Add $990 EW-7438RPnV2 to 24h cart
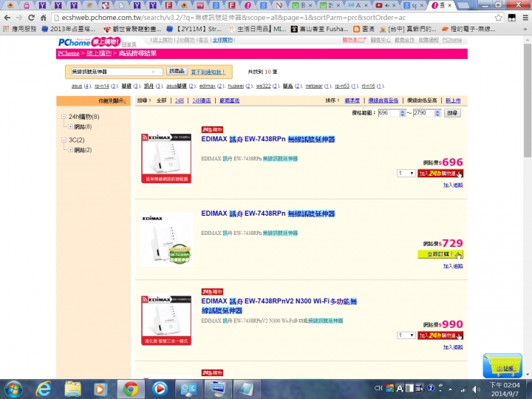Viewport: 532px width, 399px height. pos(440,335)
